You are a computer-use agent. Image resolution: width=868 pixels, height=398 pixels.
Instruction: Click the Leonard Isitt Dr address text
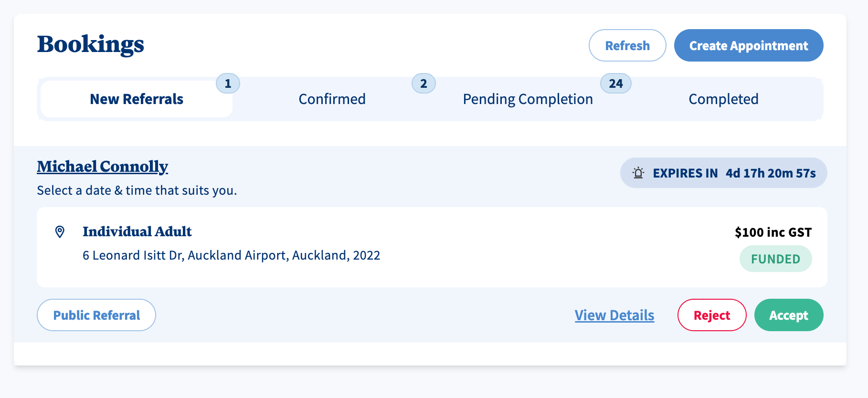point(231,255)
